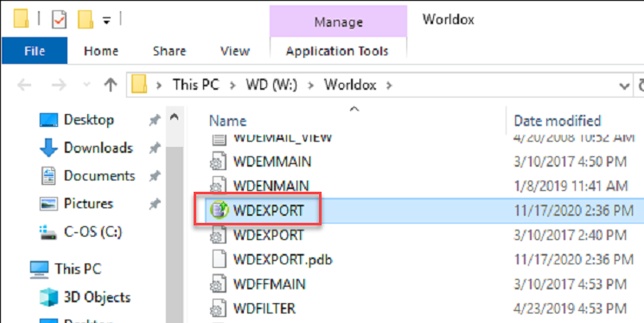The height and width of the screenshot is (323, 644).
Task: Expand the address bar history dropdown
Action: (624, 85)
